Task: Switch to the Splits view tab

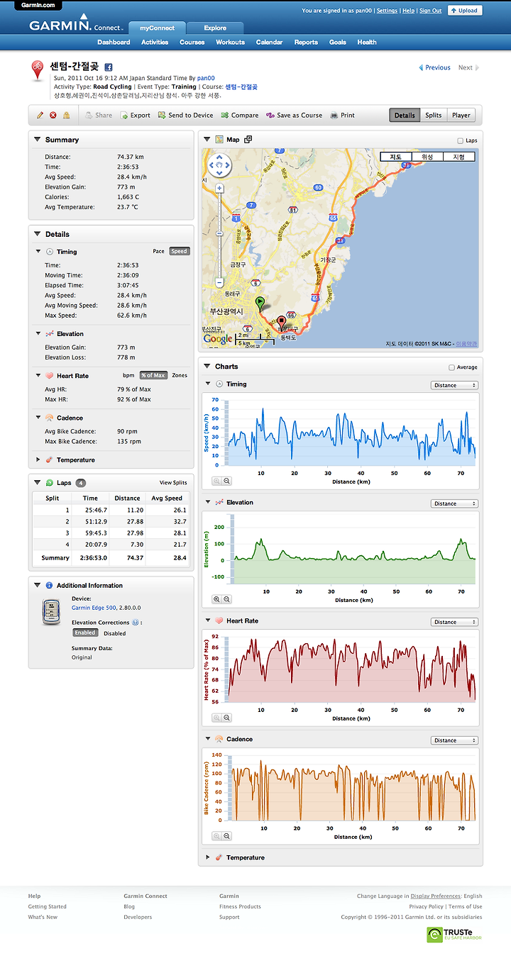Action: (x=434, y=115)
